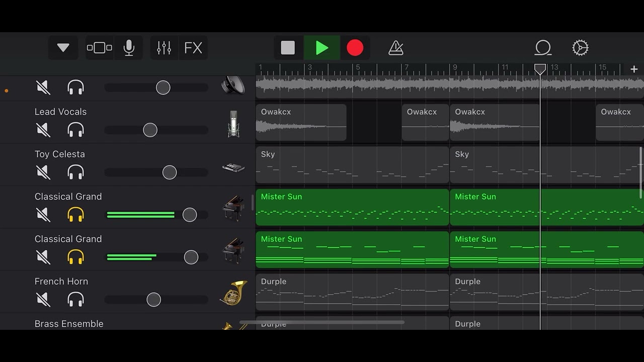Select the first Classical Grand piano icon
Image resolution: width=644 pixels, height=362 pixels.
point(233,209)
